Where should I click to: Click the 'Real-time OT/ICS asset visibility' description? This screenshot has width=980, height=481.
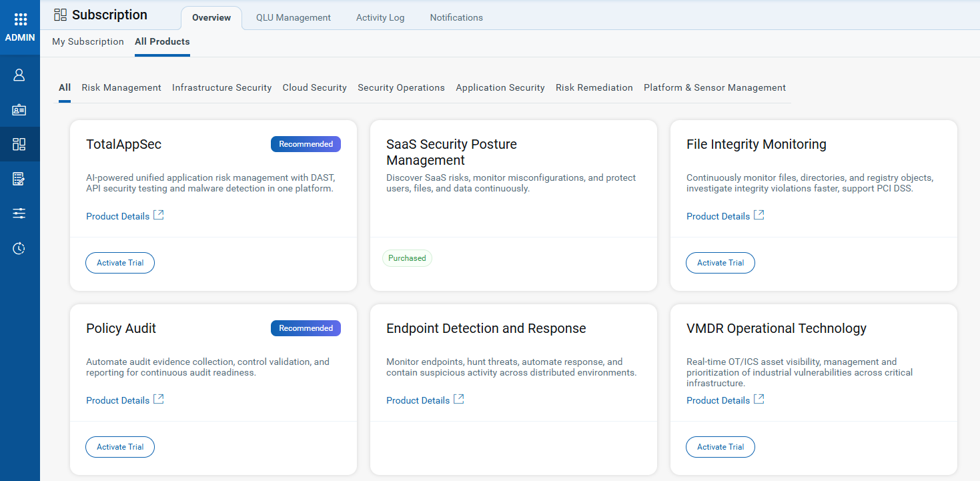coord(799,372)
